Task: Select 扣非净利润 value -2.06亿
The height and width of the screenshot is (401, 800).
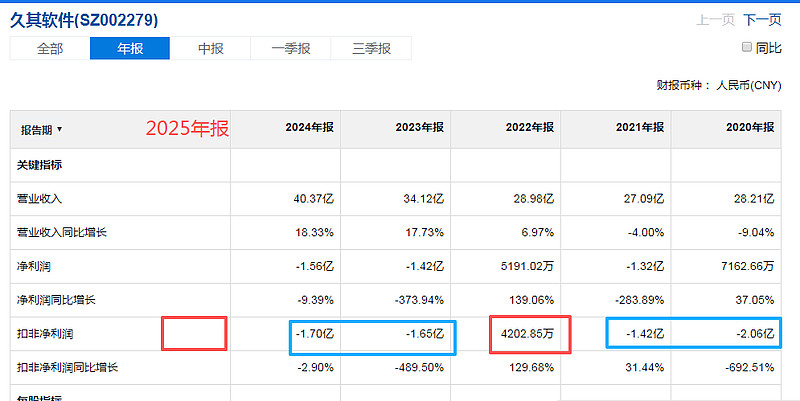Action: [756, 334]
